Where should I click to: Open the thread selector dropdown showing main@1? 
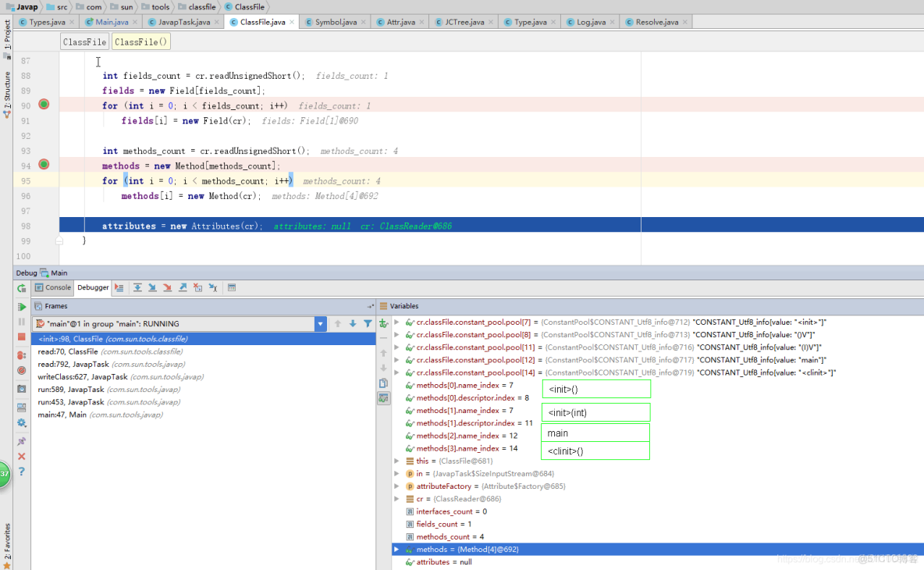click(x=320, y=322)
